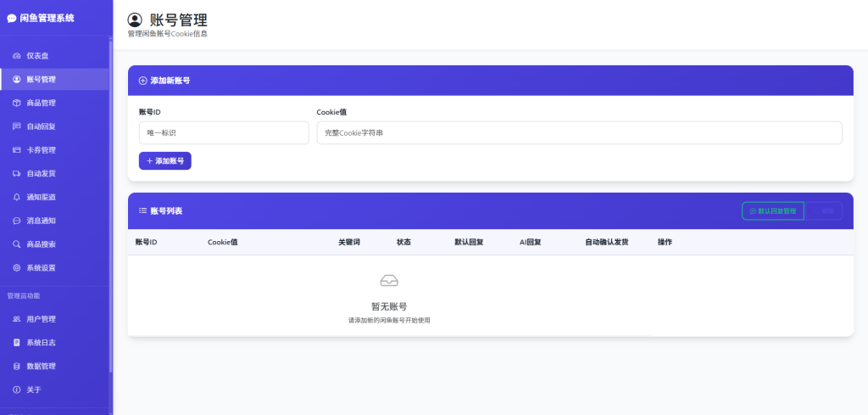This screenshot has height=415, width=868.
Task: Click the 操作 column header
Action: [x=665, y=242]
